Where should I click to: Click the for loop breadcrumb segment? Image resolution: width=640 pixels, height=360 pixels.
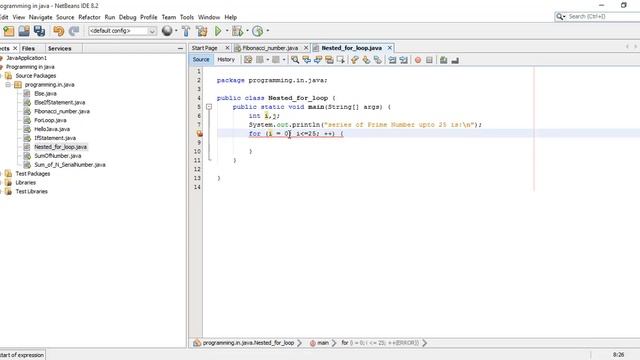[x=380, y=343]
